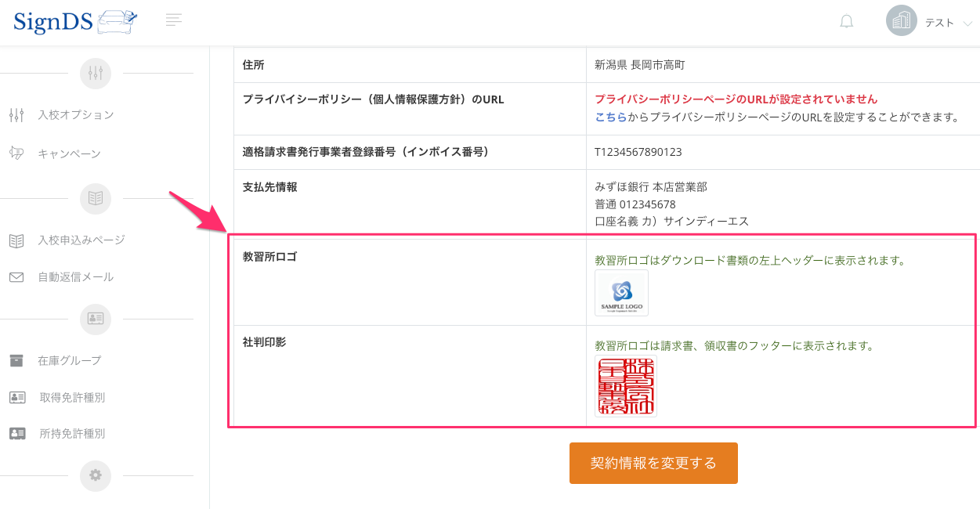Open 在庫グループ in sidebar
The image size is (980, 509).
(69, 361)
